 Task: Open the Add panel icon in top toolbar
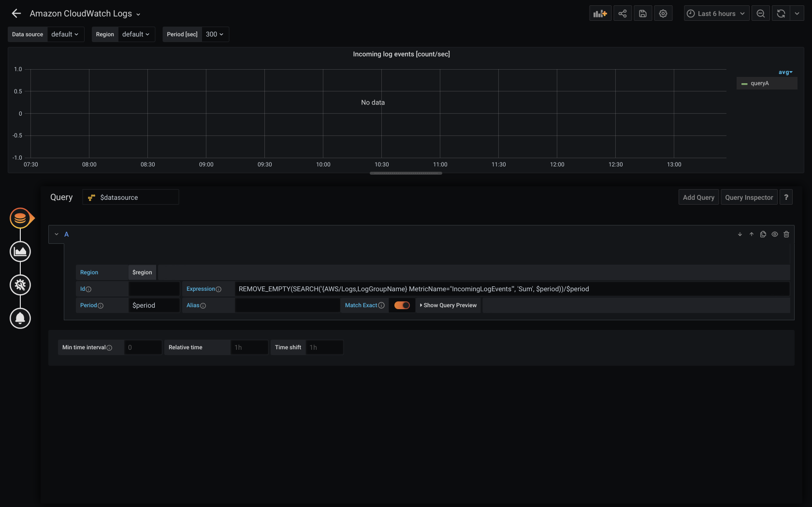[600, 13]
